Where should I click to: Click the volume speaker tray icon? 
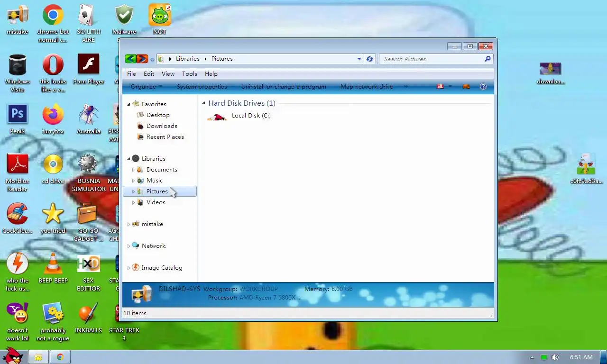point(555,357)
